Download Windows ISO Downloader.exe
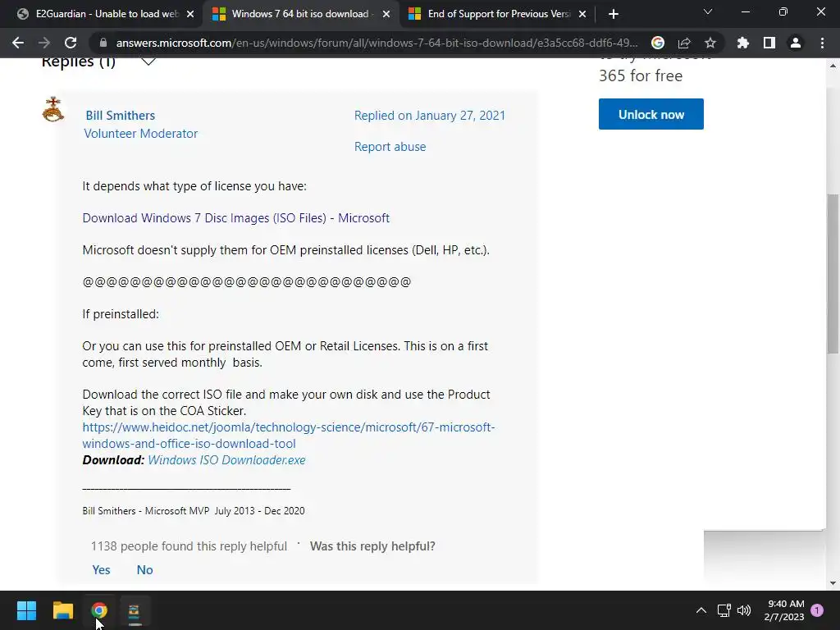840x630 pixels. tap(226, 460)
